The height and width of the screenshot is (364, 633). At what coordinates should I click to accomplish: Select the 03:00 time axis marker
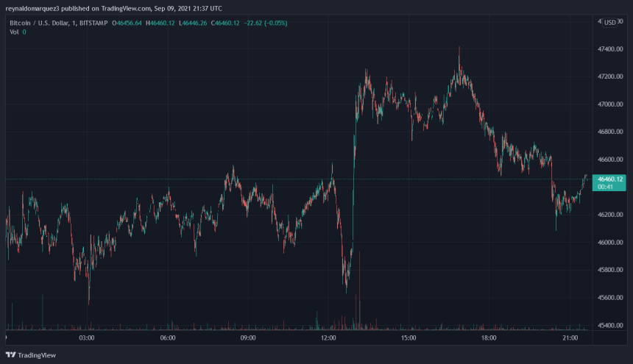[86, 338]
